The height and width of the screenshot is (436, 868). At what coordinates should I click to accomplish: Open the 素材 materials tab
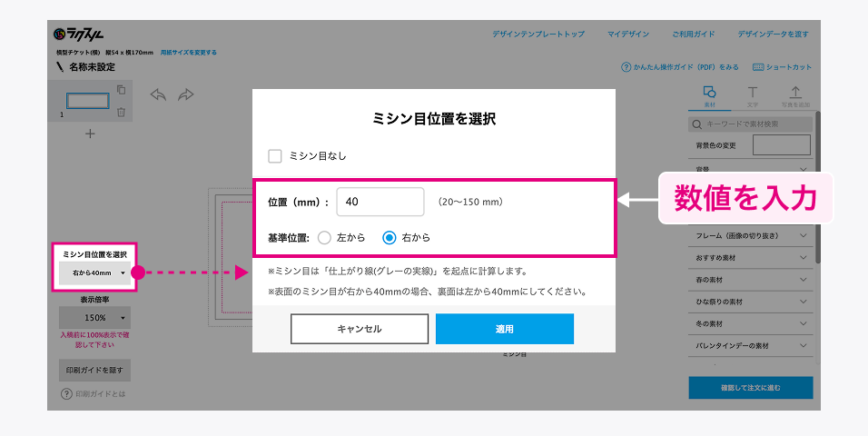[x=709, y=96]
